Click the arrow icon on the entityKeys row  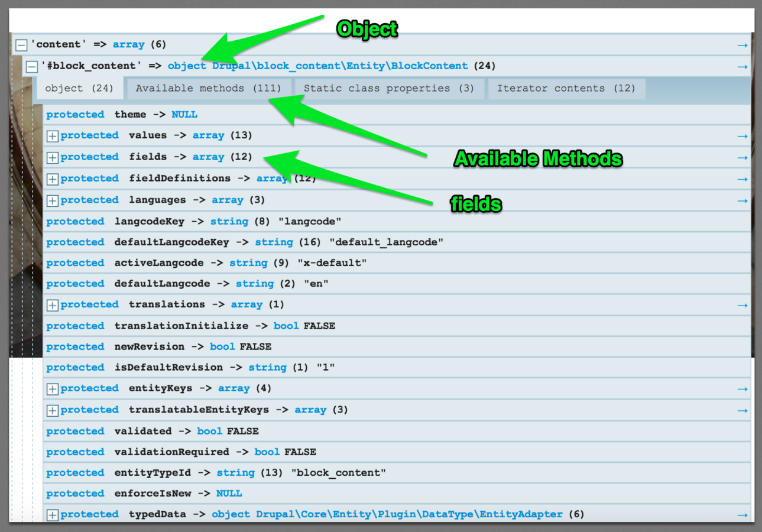(742, 389)
